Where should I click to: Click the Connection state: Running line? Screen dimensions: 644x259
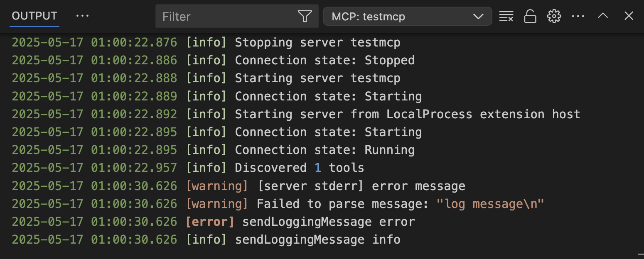tap(213, 150)
